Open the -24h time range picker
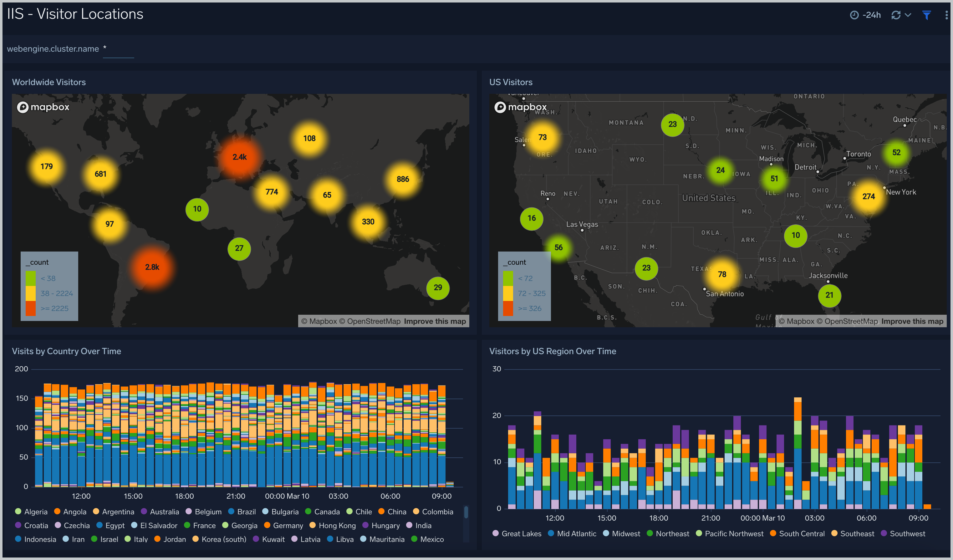This screenshot has width=953, height=560. pos(865,15)
